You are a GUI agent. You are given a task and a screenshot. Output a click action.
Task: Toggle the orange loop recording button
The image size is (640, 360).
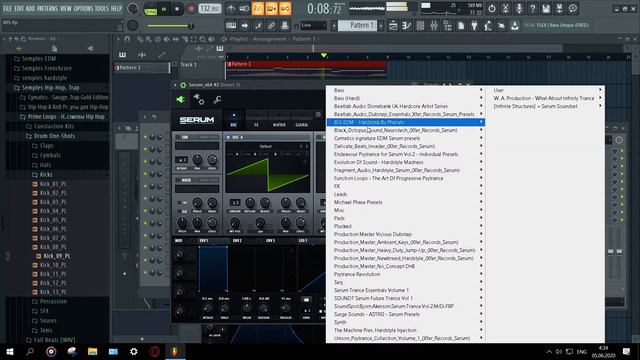285,9
